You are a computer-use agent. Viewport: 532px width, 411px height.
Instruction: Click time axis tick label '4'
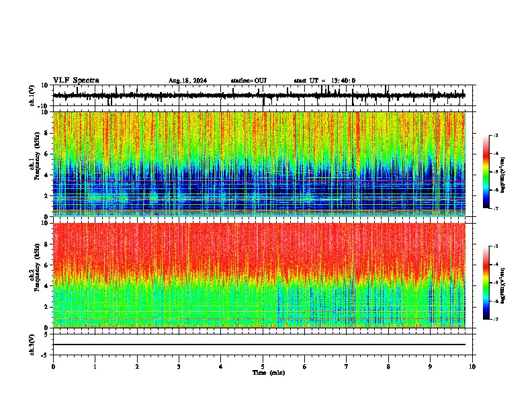coord(221,367)
